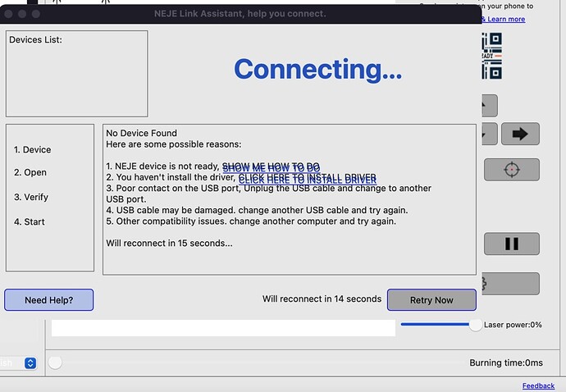Adjust the Laser power slider handle
The height and width of the screenshot is (392, 566).
(476, 325)
